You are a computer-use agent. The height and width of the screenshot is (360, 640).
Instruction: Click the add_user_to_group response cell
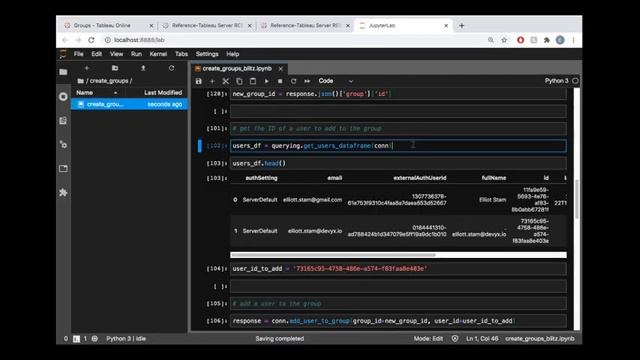point(398,321)
